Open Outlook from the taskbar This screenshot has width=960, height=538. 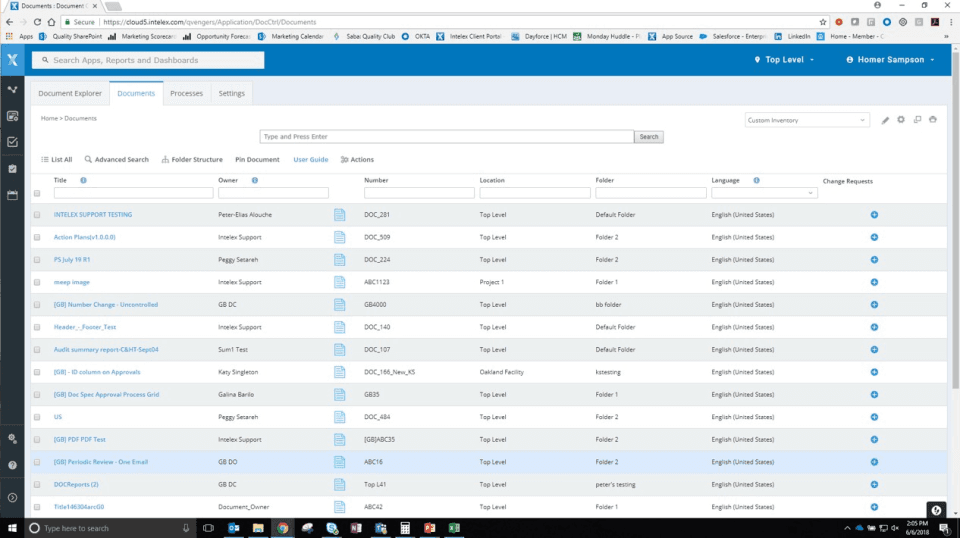(x=233, y=528)
